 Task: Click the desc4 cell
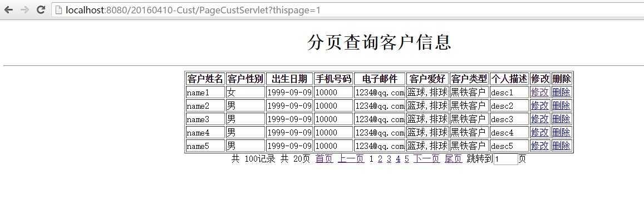[509, 132]
